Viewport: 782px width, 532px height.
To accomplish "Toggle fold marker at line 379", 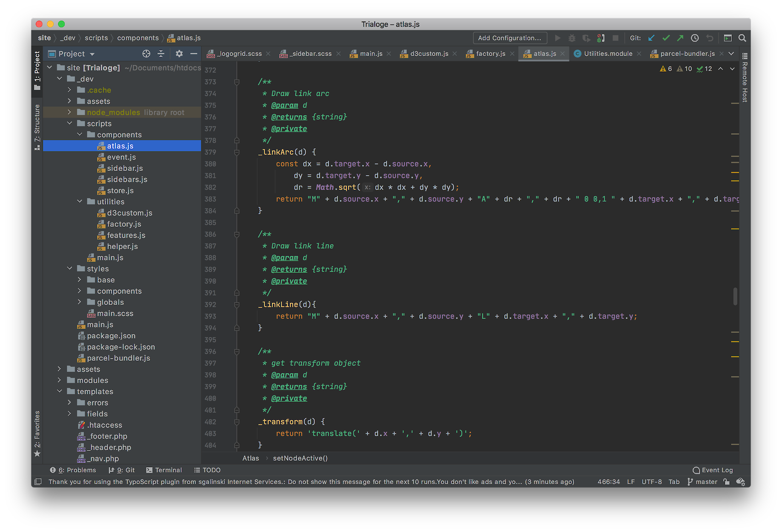I will coord(237,152).
